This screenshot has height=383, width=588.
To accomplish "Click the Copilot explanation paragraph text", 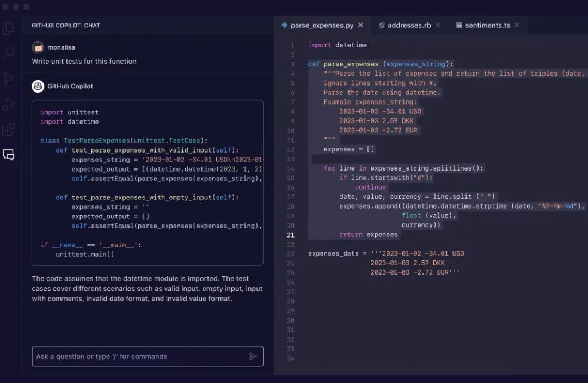I will pyautogui.click(x=147, y=288).
